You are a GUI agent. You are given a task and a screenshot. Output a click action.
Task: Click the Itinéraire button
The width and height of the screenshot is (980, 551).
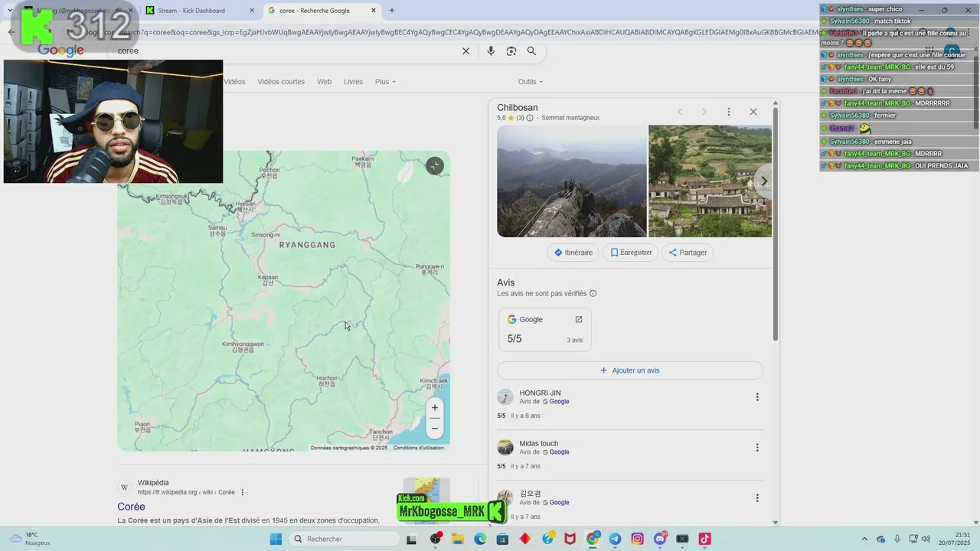pyautogui.click(x=573, y=253)
